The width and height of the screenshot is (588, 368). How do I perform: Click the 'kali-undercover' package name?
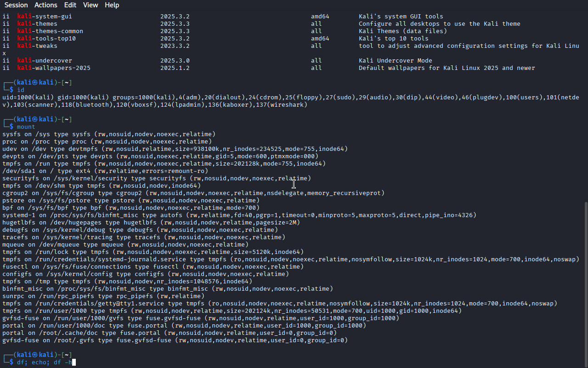(x=45, y=61)
